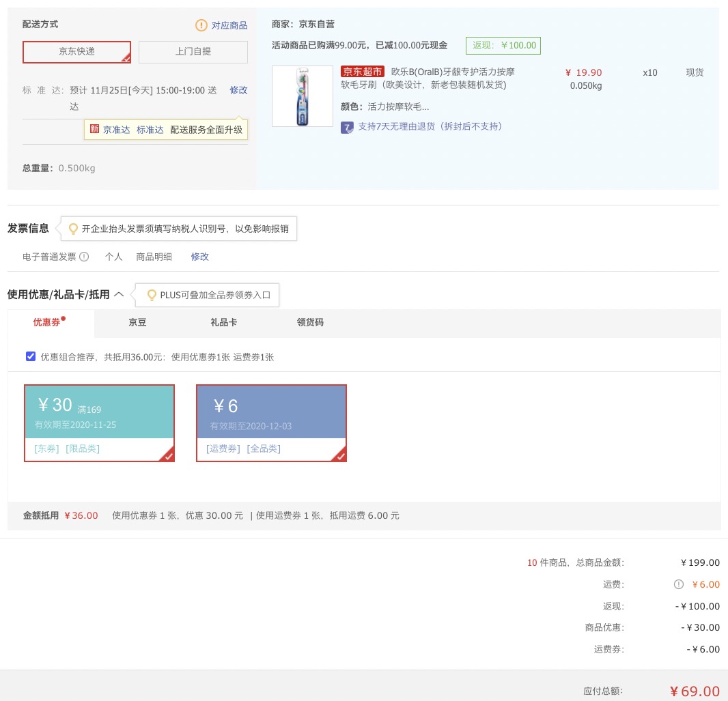Click the 总重量 0.500kg value

tap(76, 169)
